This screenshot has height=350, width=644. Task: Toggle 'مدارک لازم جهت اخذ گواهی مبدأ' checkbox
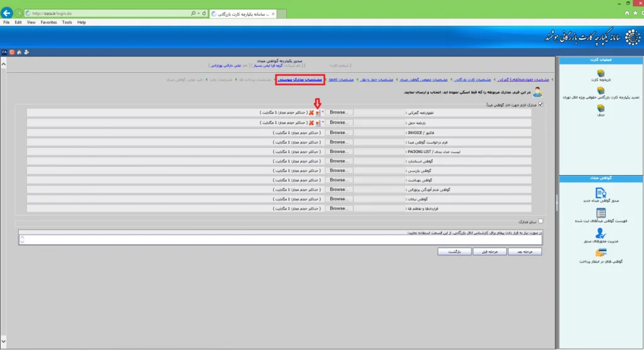tap(540, 104)
